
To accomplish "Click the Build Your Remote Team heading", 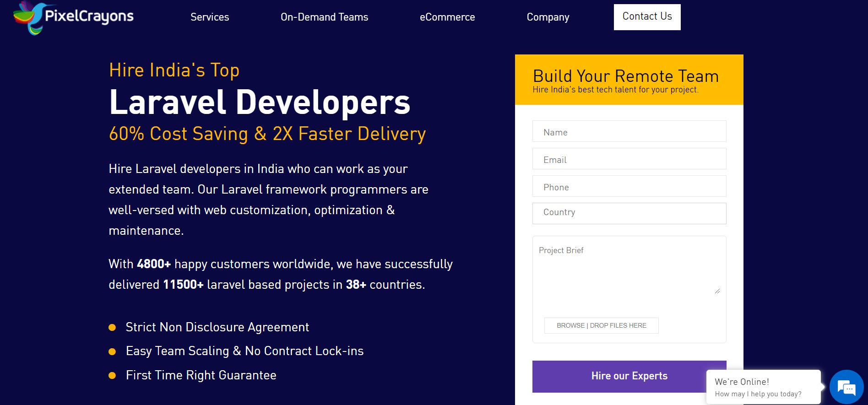I will pos(626,76).
